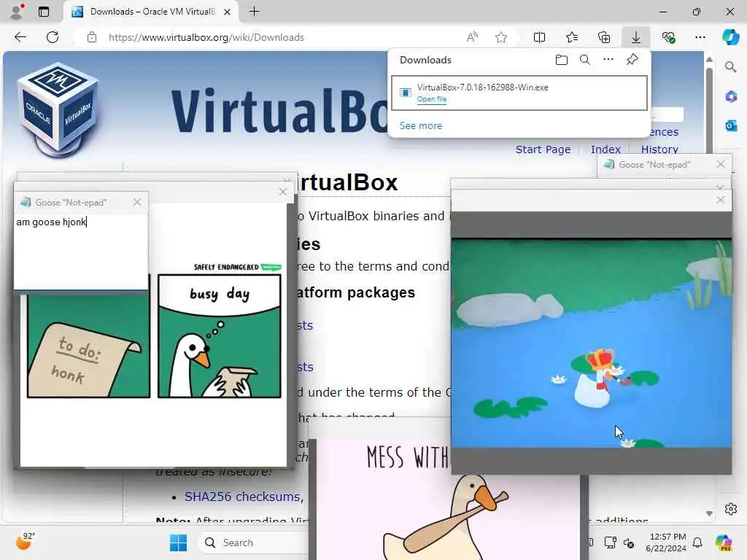Open a new browser tab
The width and height of the screenshot is (747, 560).
point(255,12)
